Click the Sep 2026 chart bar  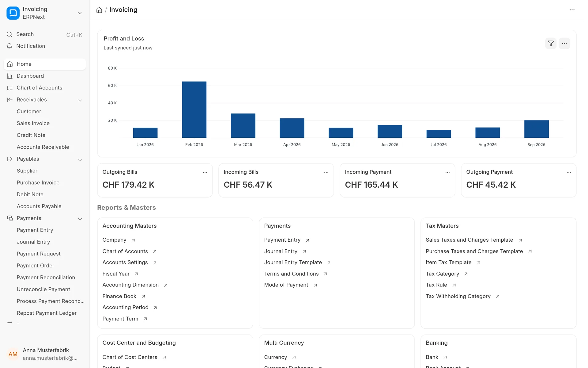(536, 129)
